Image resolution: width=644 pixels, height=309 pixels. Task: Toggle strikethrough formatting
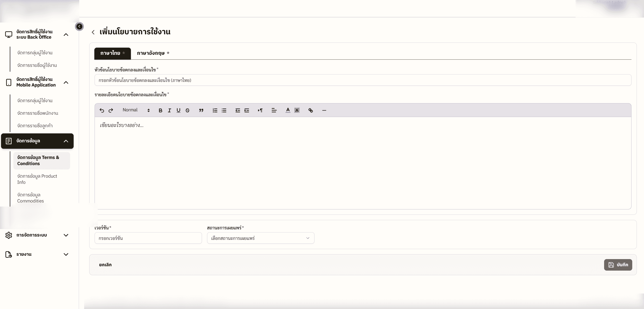point(187,110)
